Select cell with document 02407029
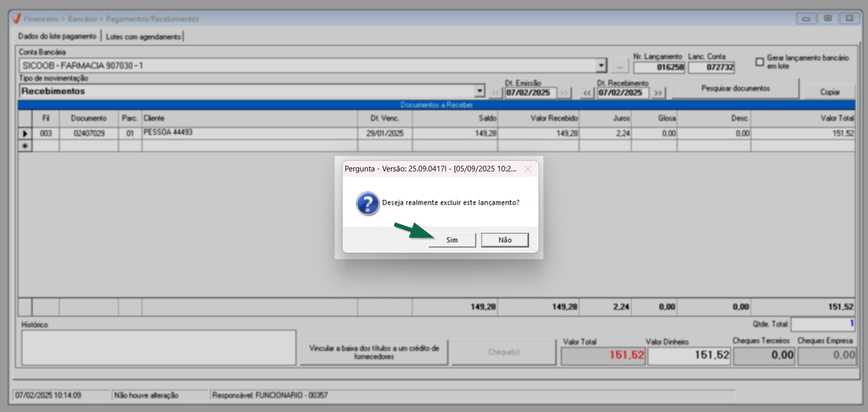 pos(89,133)
